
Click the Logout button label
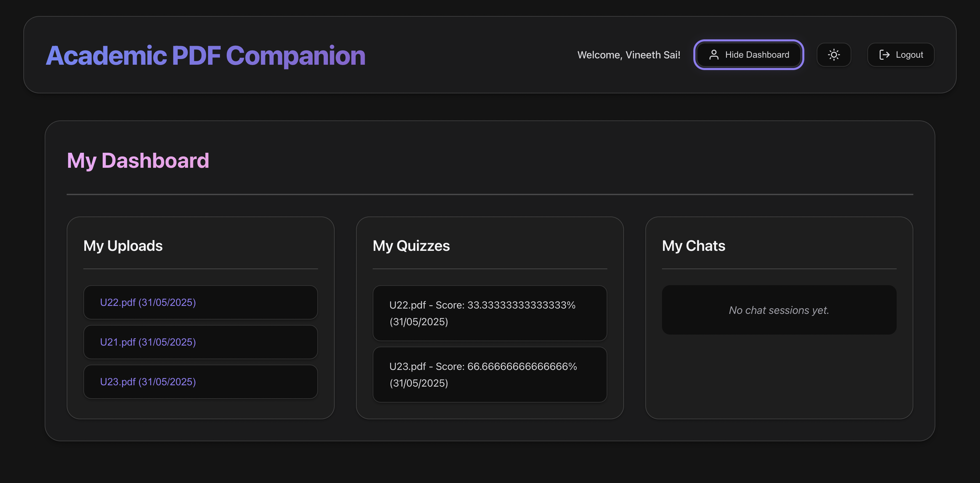coord(909,55)
